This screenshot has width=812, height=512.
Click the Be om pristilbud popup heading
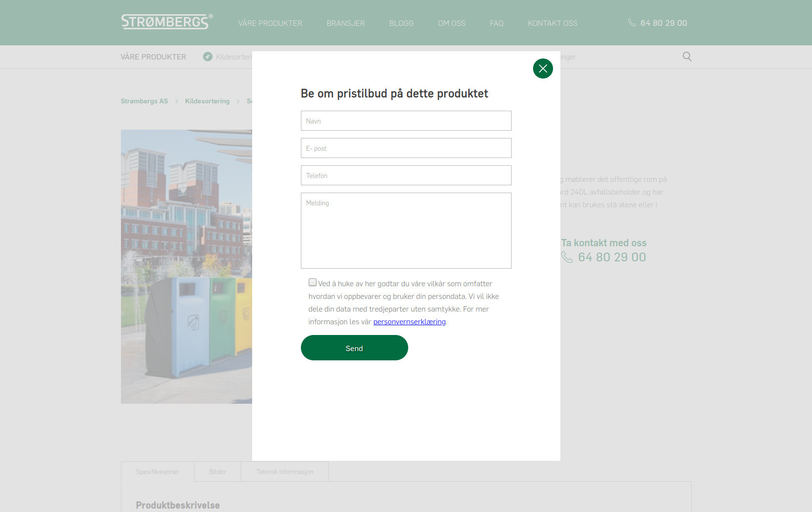tap(395, 94)
